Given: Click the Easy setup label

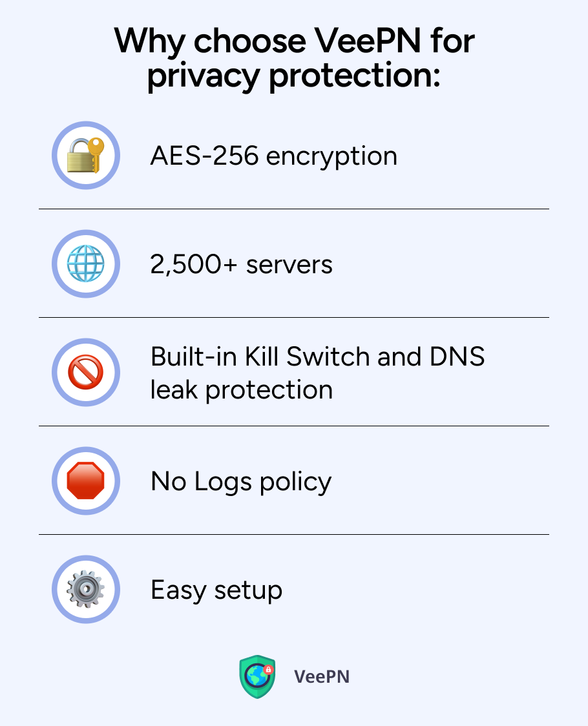Looking at the screenshot, I should [x=216, y=590].
